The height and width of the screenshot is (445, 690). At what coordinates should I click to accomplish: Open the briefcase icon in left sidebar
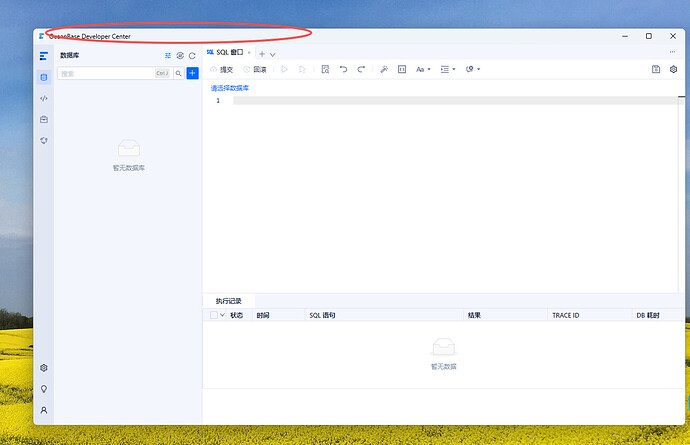44,119
